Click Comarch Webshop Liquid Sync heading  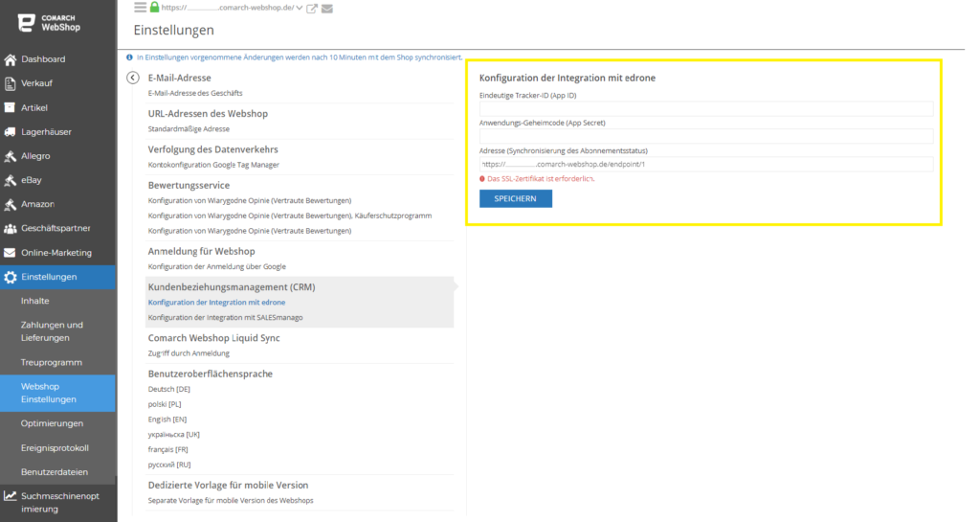click(213, 337)
